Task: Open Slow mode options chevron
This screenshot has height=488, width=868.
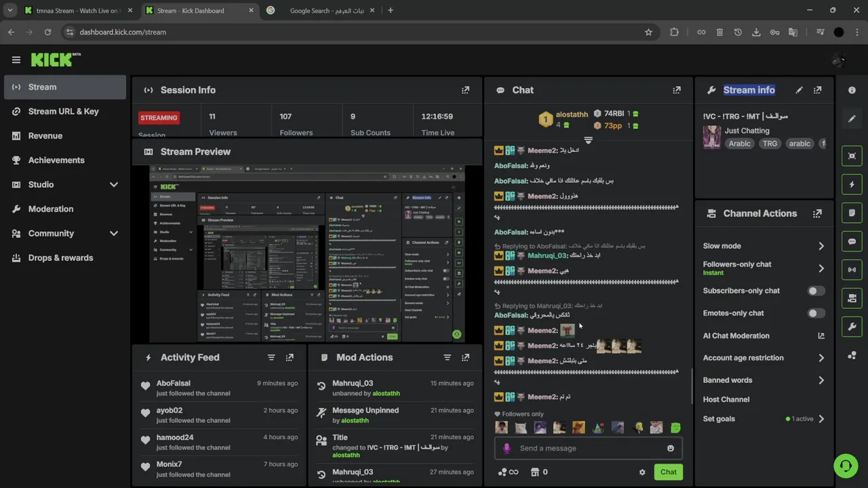Action: click(821, 246)
